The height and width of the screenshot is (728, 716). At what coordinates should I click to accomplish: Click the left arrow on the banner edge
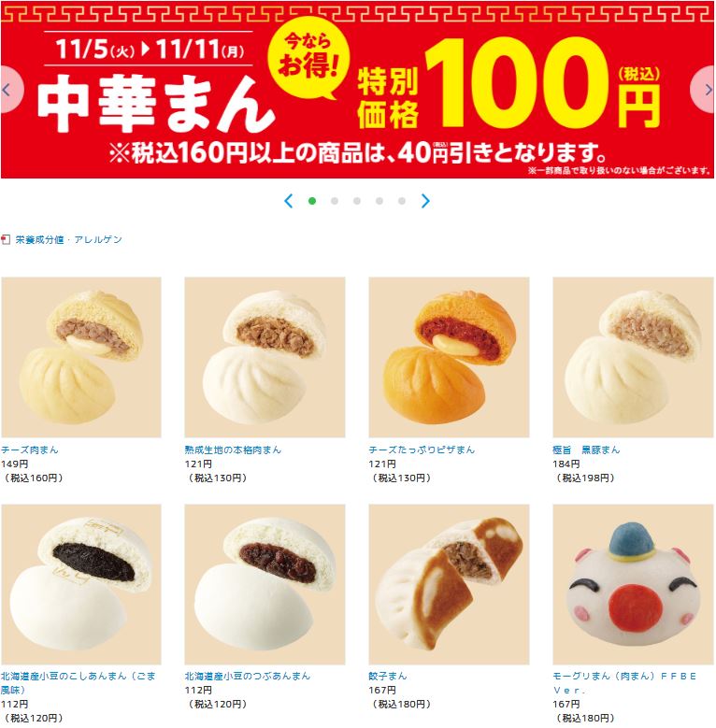tap(9, 89)
